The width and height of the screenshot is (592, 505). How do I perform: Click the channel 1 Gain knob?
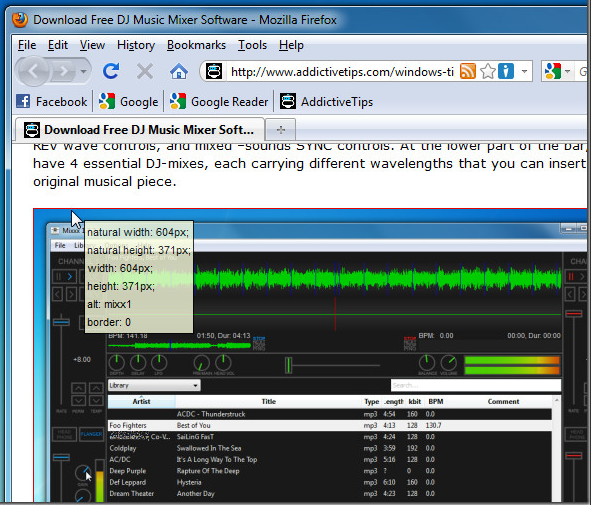coord(83,473)
